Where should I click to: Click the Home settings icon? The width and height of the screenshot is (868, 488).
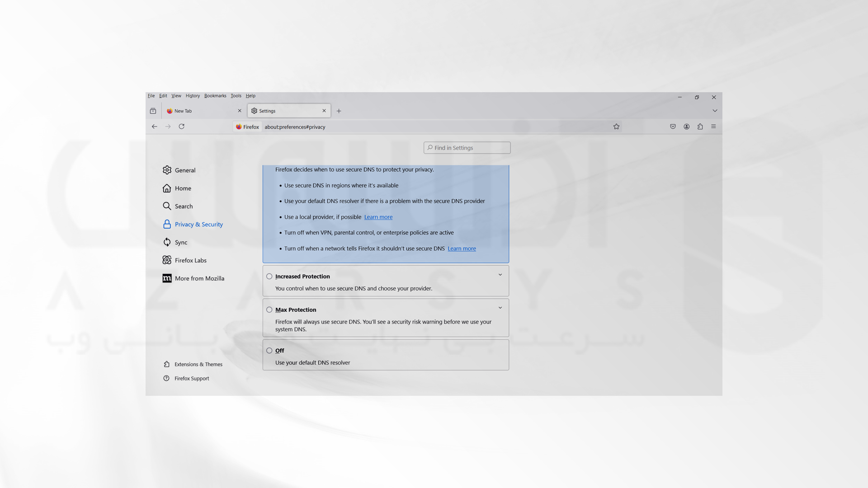pos(167,188)
